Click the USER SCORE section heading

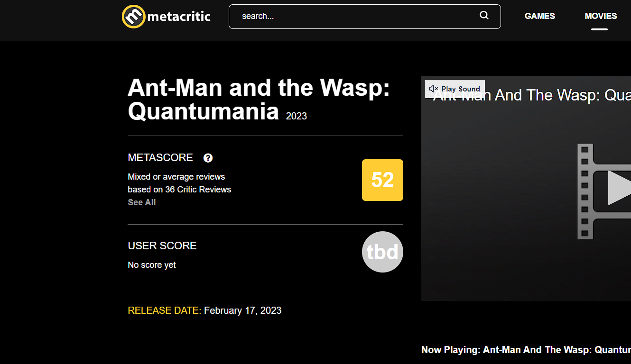tap(162, 246)
